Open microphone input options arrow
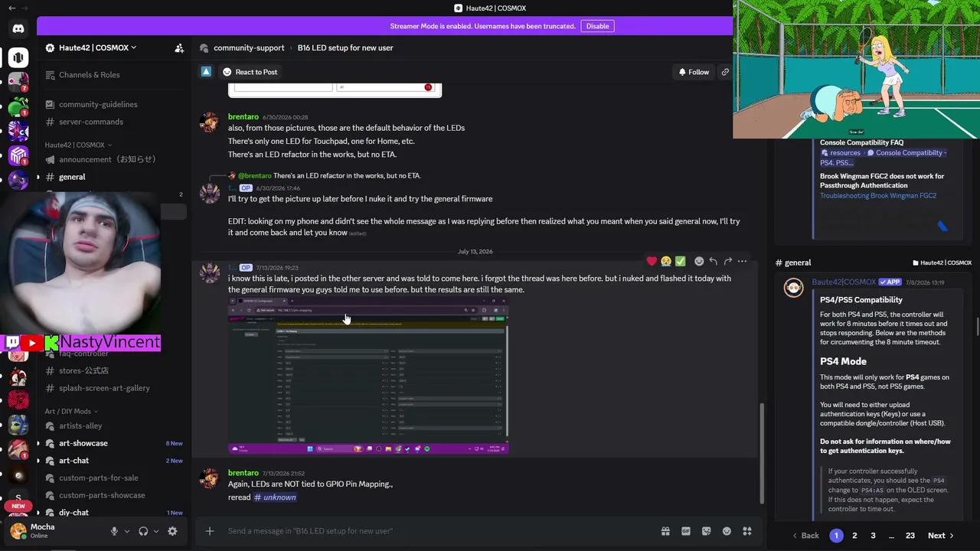 click(x=127, y=531)
